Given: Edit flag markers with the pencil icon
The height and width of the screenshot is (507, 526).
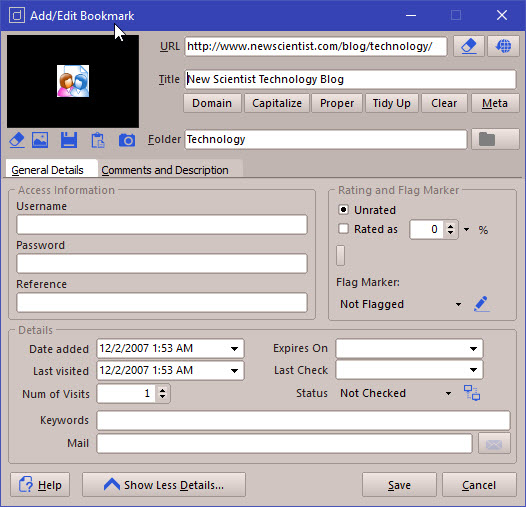Looking at the screenshot, I should [481, 304].
